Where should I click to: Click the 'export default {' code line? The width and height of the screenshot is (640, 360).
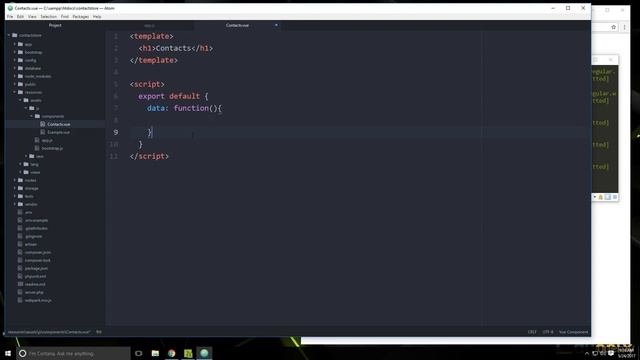[x=173, y=96]
